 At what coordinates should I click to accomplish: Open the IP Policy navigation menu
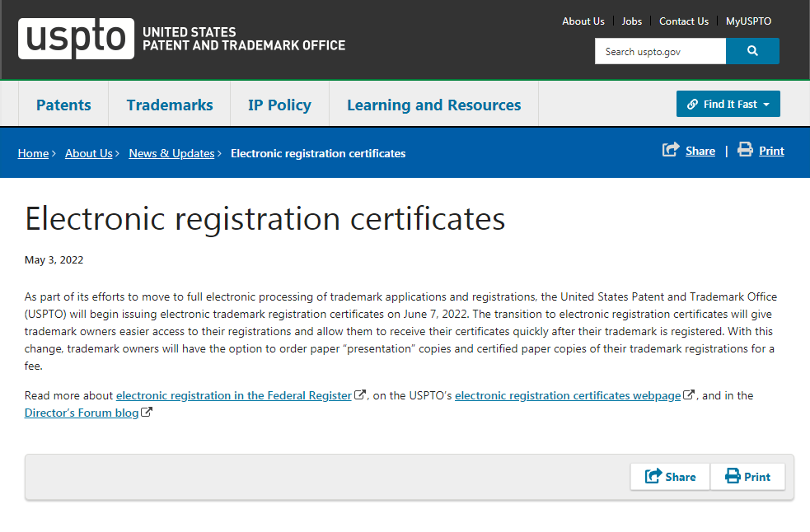click(279, 105)
